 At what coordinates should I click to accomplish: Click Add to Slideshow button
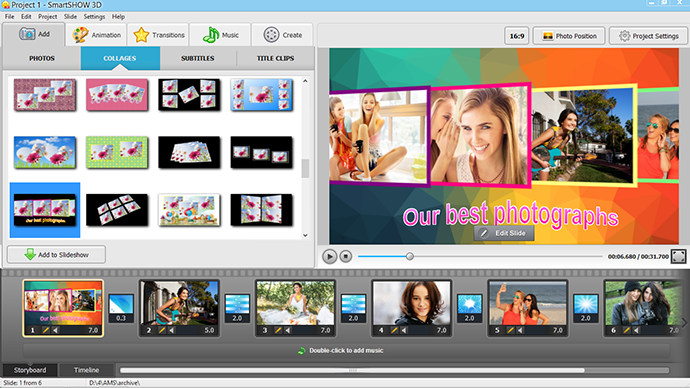click(56, 255)
